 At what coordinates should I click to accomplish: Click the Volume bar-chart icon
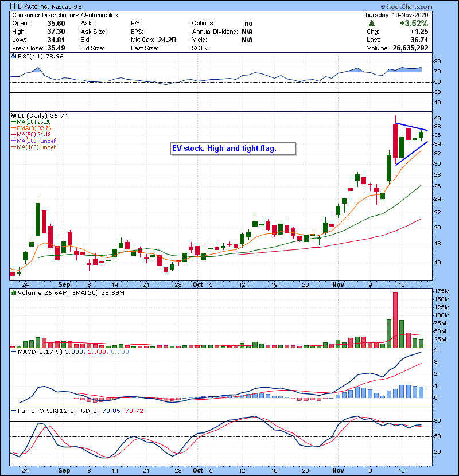pyautogui.click(x=13, y=292)
